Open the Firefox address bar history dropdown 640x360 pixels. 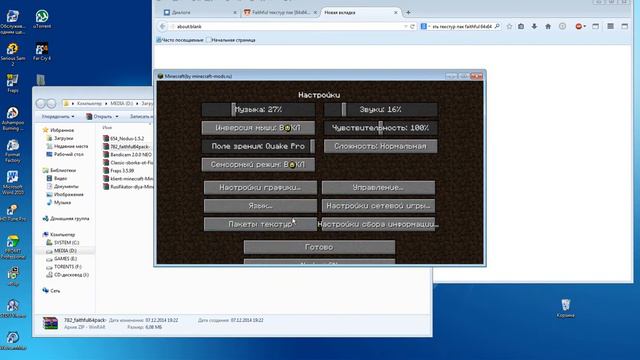click(406, 27)
